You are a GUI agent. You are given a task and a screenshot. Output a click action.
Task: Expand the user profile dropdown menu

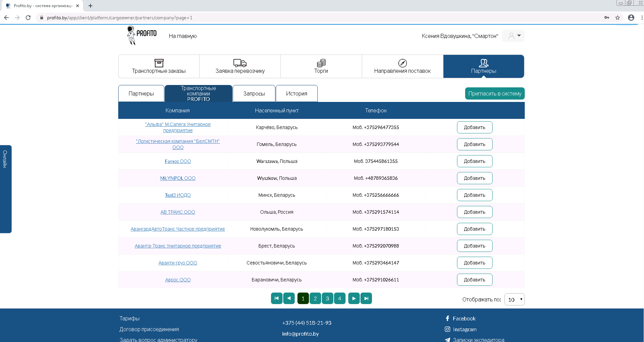click(x=513, y=36)
